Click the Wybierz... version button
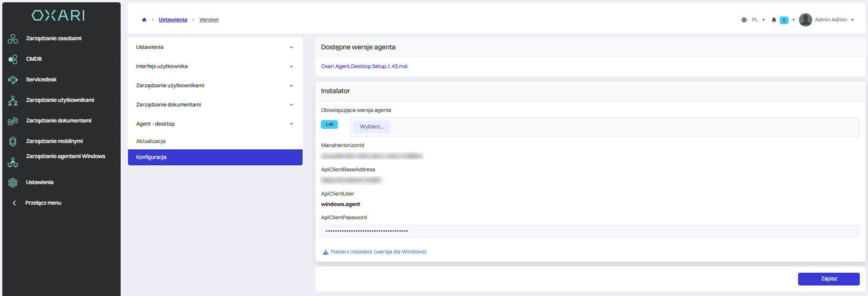Viewport: 868px width, 296px height. click(371, 127)
